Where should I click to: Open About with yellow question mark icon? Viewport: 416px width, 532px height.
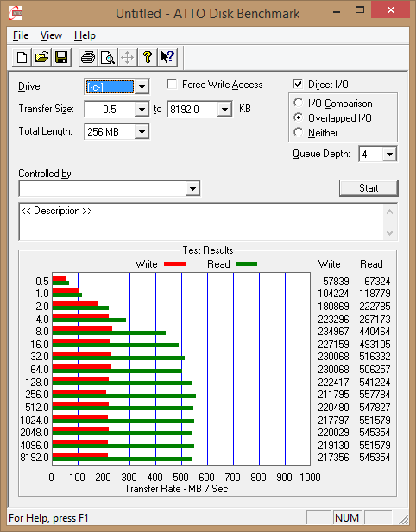(147, 57)
